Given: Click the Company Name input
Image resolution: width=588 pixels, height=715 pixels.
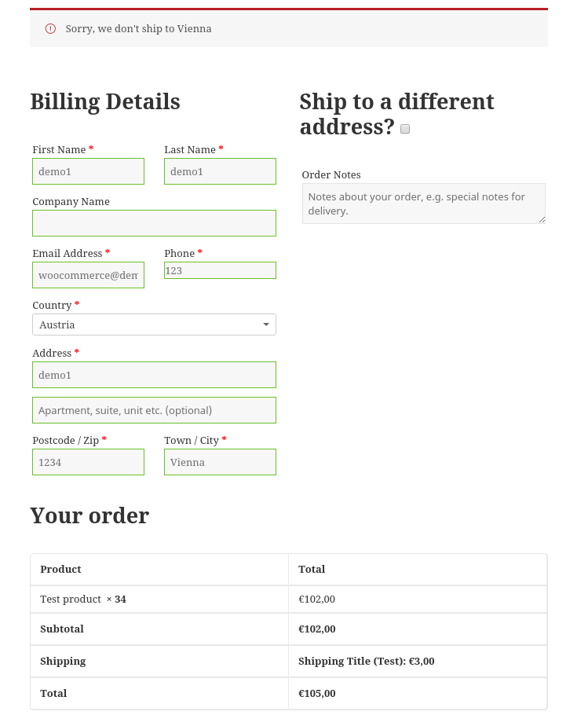Looking at the screenshot, I should coord(154,223).
